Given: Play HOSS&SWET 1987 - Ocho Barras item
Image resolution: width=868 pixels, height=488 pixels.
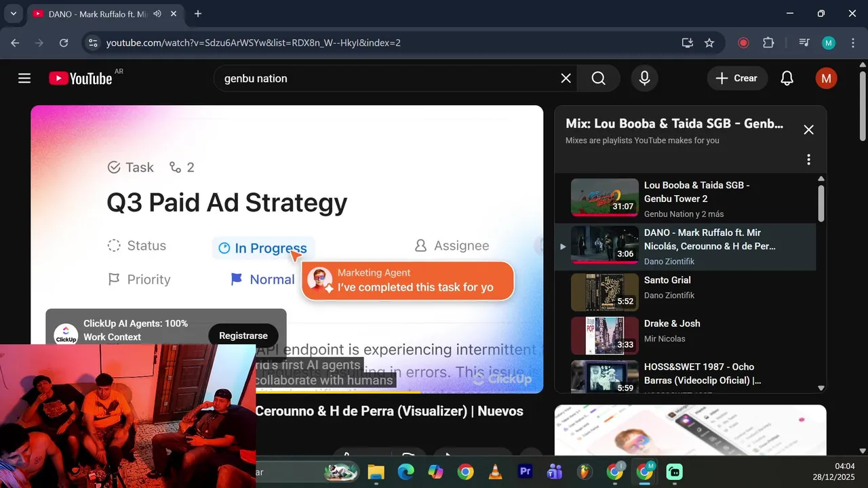Looking at the screenshot, I should (685, 375).
